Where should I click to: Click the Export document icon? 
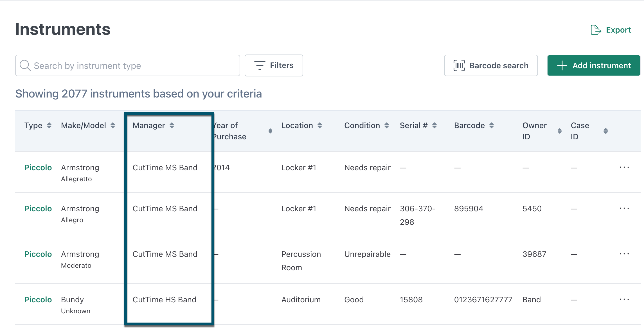[x=596, y=30]
